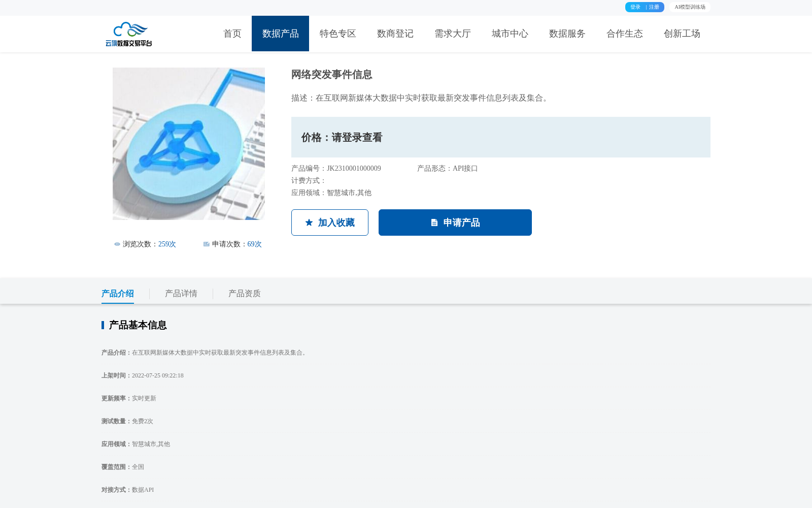Viewport: 812px width, 508px height.
Task: Open 数商登记 in the top navigation
Action: pos(395,34)
